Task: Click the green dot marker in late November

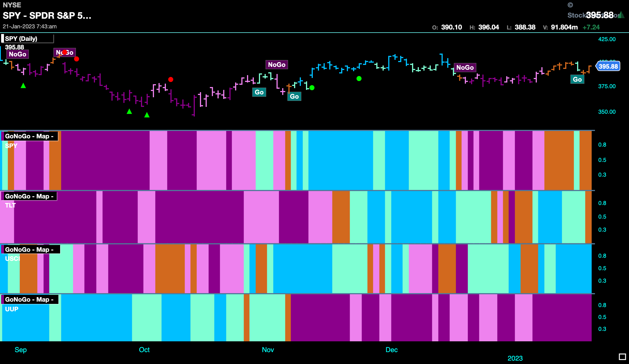Action: 359,79
